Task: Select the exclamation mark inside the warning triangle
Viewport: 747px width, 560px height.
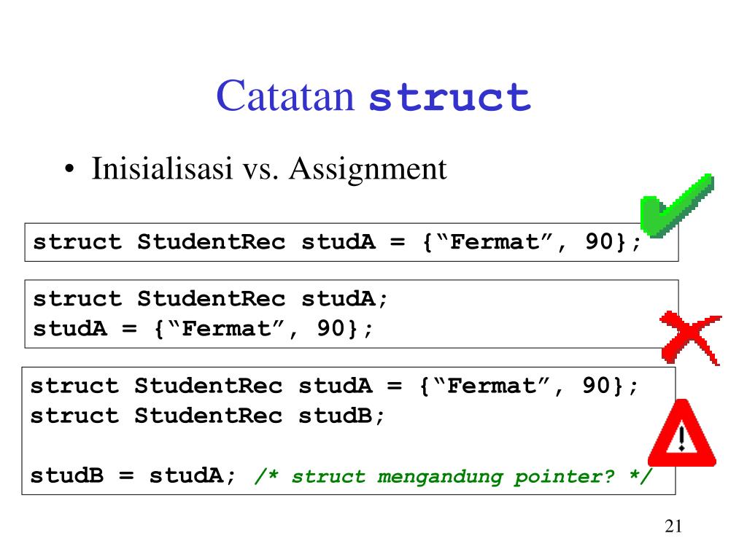Action: pos(682,438)
